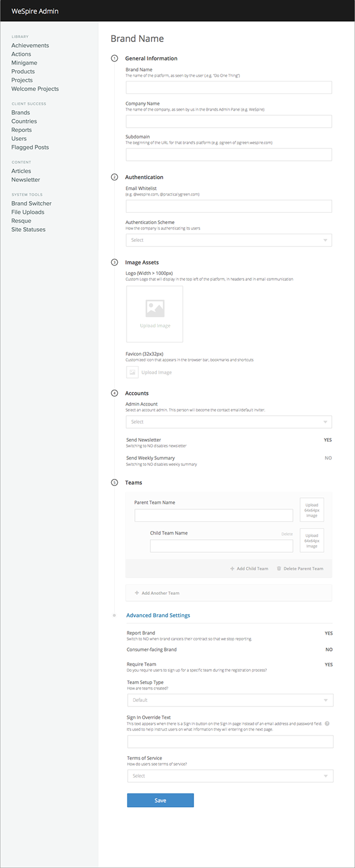
Task: Click help question mark icon by Sign In Override
Action: pos(327,724)
